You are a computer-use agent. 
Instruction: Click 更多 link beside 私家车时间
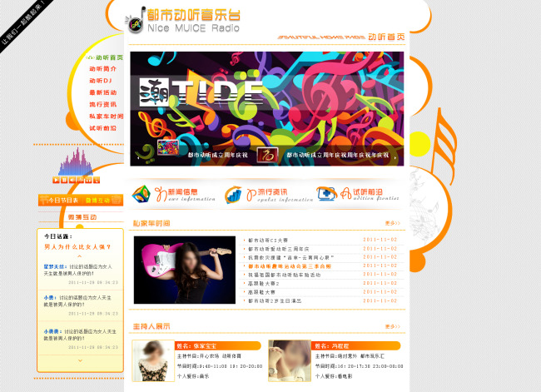[x=392, y=223]
